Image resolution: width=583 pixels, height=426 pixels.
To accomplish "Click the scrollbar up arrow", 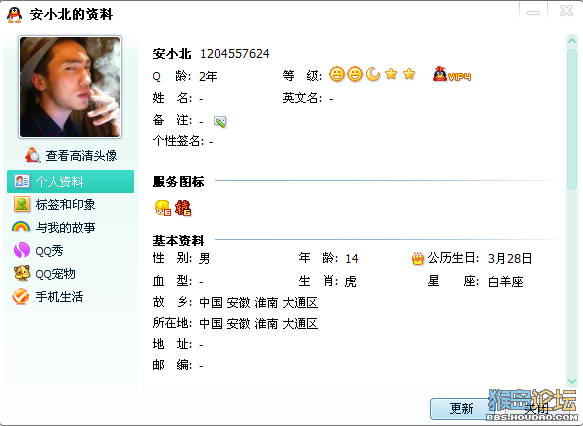I will click(571, 41).
